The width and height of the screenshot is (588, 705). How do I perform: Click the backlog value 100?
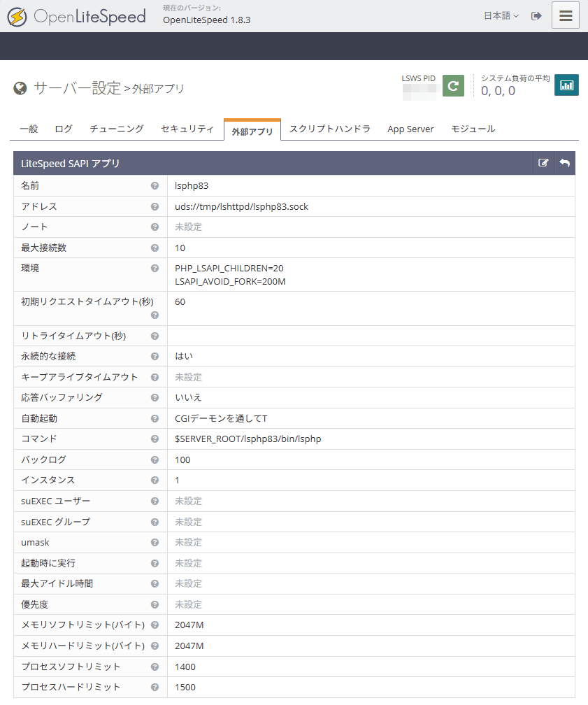[x=182, y=460]
